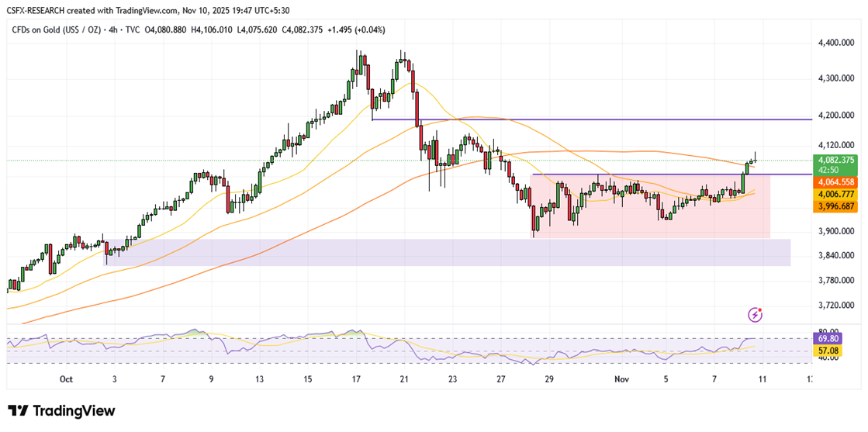
Task: Click the green current price label 4,082.375
Action: tap(834, 160)
